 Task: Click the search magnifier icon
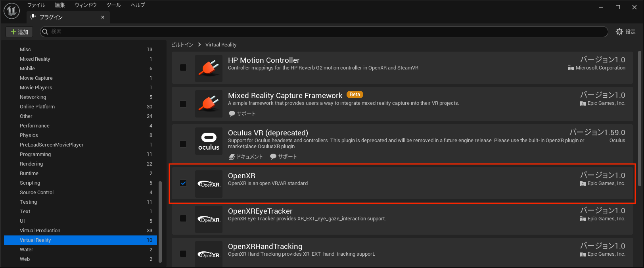45,31
